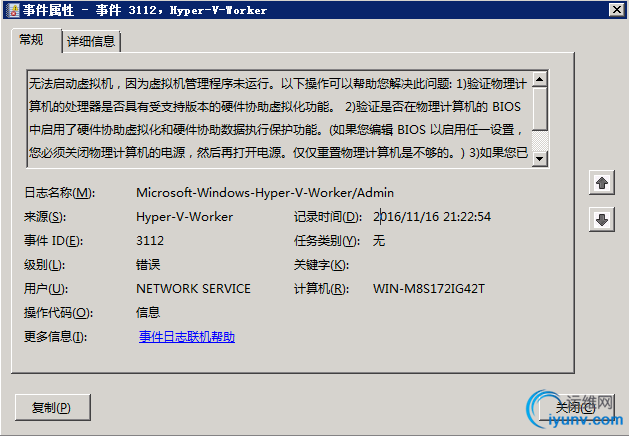The image size is (629, 436).
Task: Click the 事件 ID(E) label
Action: click(x=53, y=241)
